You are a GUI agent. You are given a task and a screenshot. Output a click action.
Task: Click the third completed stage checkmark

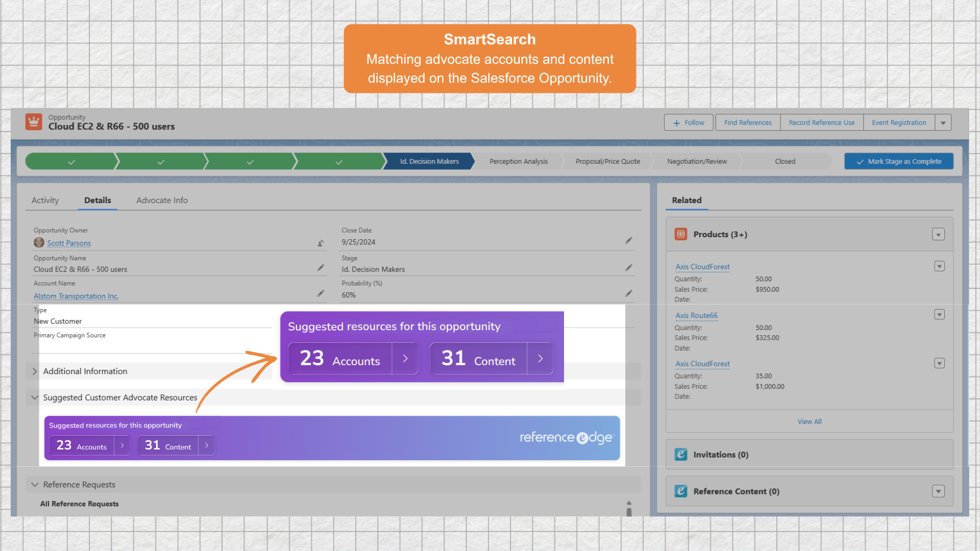pos(250,162)
